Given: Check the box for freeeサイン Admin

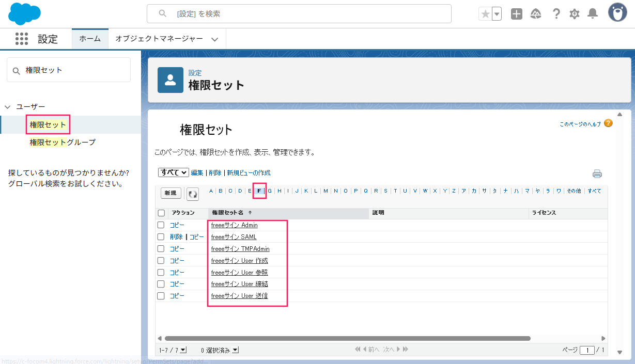Looking at the screenshot, I should click(161, 225).
